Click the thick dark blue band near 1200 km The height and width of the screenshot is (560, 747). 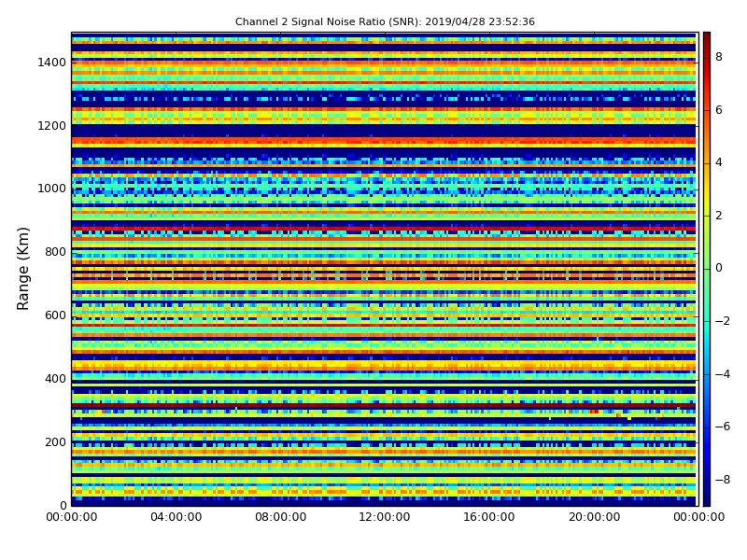tap(384, 131)
